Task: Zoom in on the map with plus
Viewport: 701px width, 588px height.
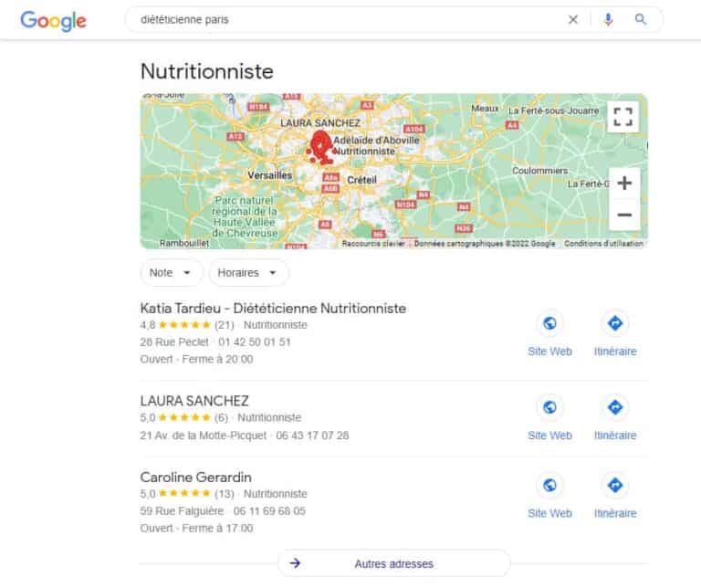Action: (x=624, y=183)
